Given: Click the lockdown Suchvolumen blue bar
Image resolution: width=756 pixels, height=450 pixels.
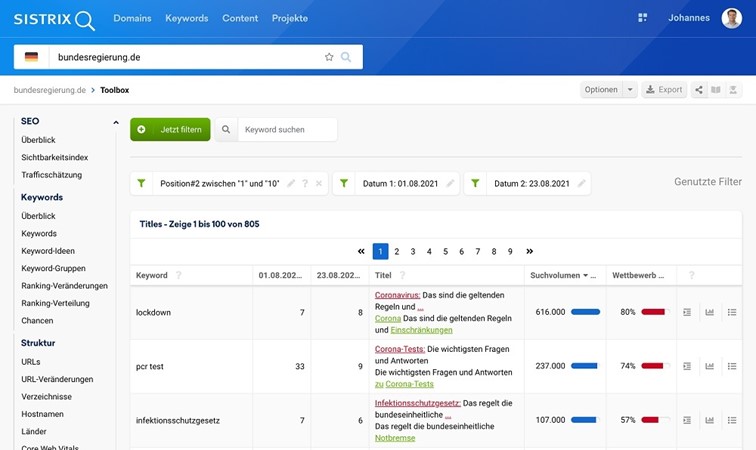Looking at the screenshot, I should tap(585, 312).
